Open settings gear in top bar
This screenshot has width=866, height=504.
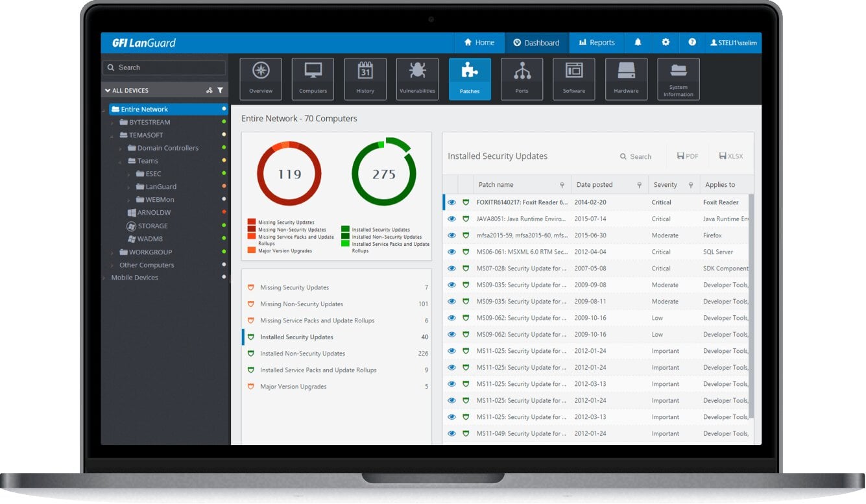point(666,42)
